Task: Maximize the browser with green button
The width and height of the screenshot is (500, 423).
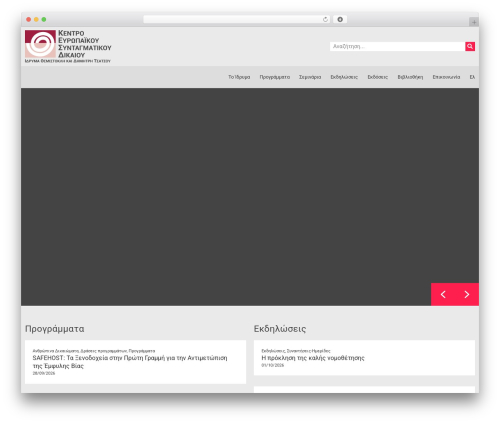Action: pyautogui.click(x=44, y=19)
